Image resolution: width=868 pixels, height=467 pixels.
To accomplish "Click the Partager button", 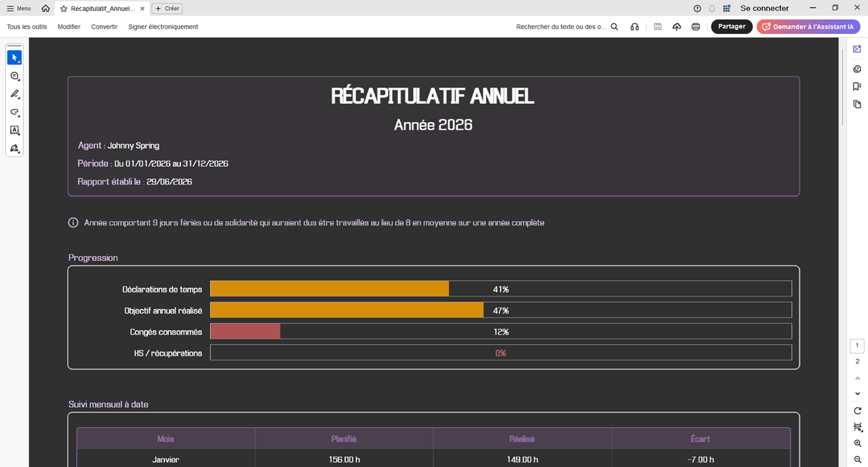I will click(732, 26).
